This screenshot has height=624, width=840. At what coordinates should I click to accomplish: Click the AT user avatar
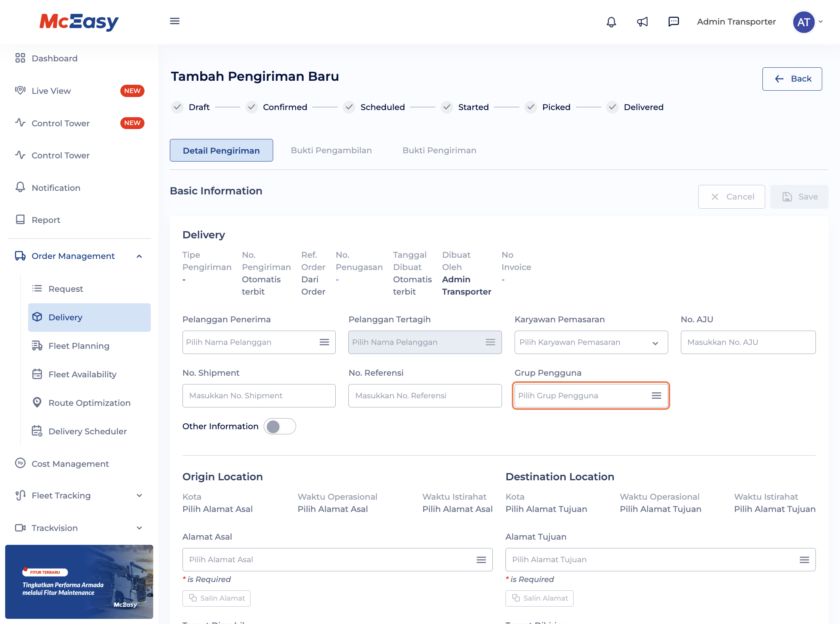(x=804, y=22)
